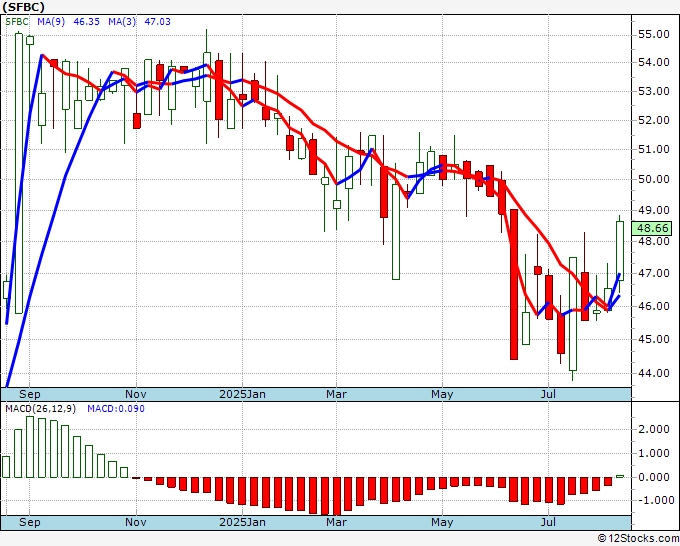
Task: Click the SFBC legend label
Action: [17, 22]
